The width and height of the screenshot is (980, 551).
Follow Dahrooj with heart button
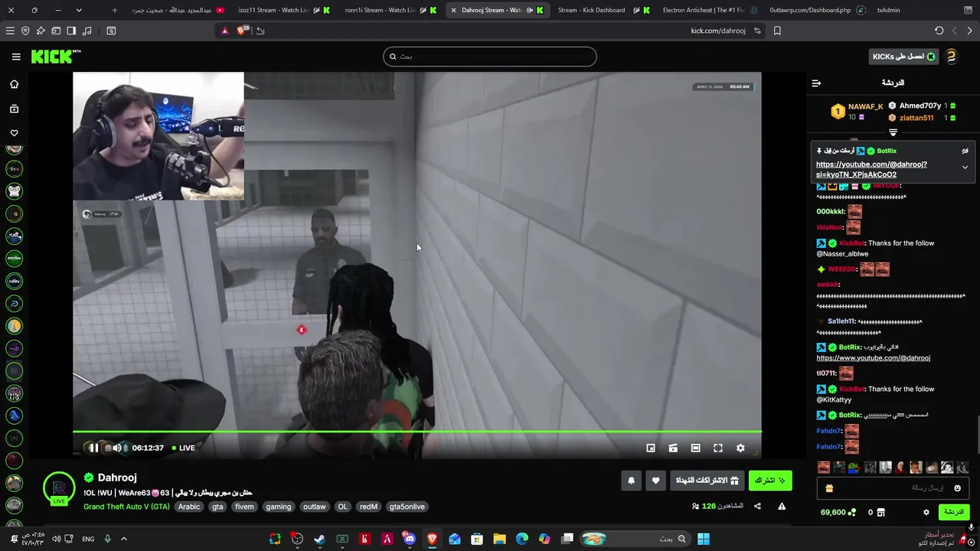(655, 481)
